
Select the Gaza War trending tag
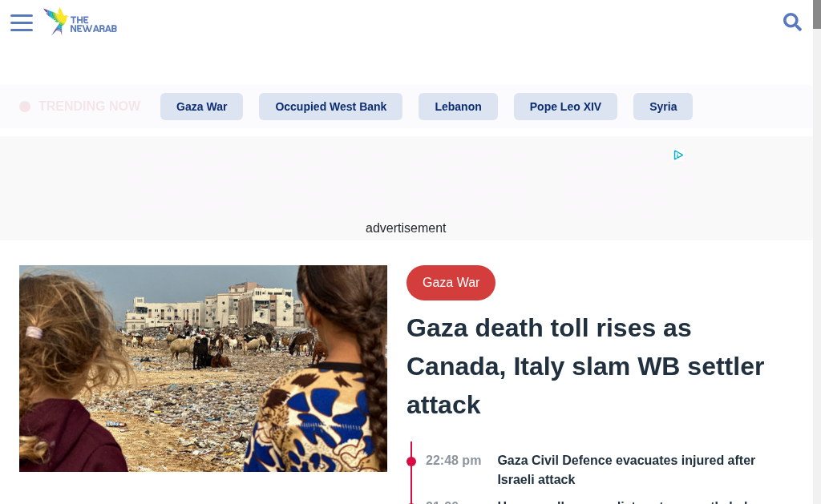[x=201, y=107]
